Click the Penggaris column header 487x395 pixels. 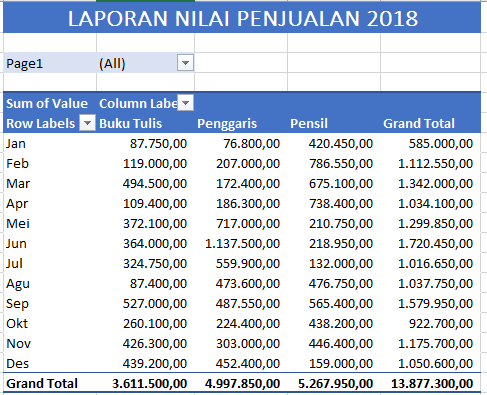(227, 123)
